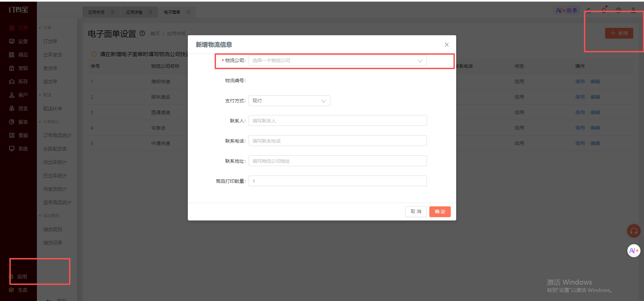Open the 客户 module in the sidebar
The width and height of the screenshot is (644, 301).
[18, 95]
